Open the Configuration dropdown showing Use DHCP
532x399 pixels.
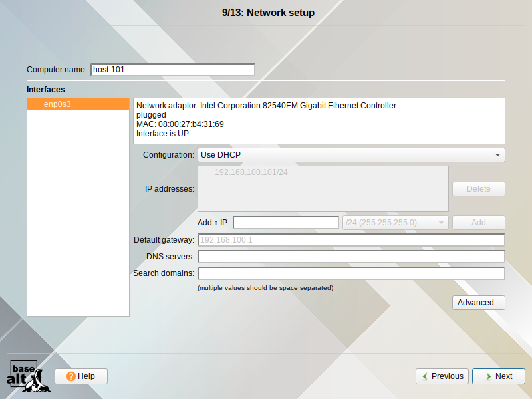[351, 155]
